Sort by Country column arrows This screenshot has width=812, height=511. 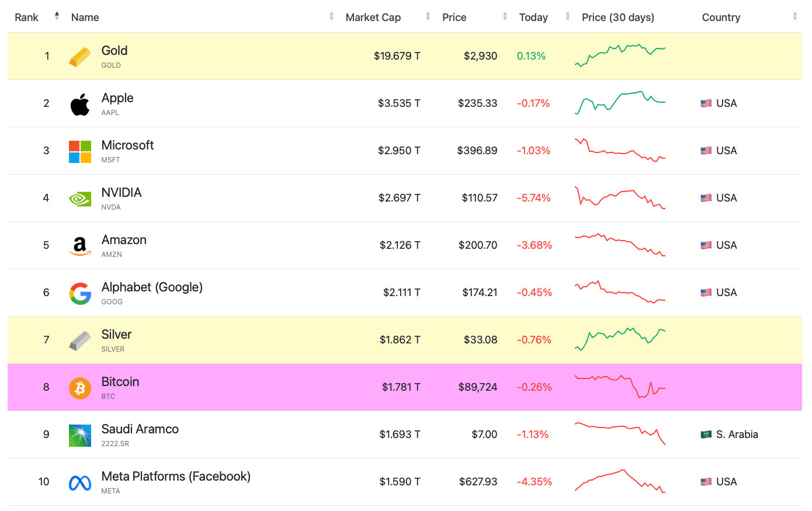point(794,16)
